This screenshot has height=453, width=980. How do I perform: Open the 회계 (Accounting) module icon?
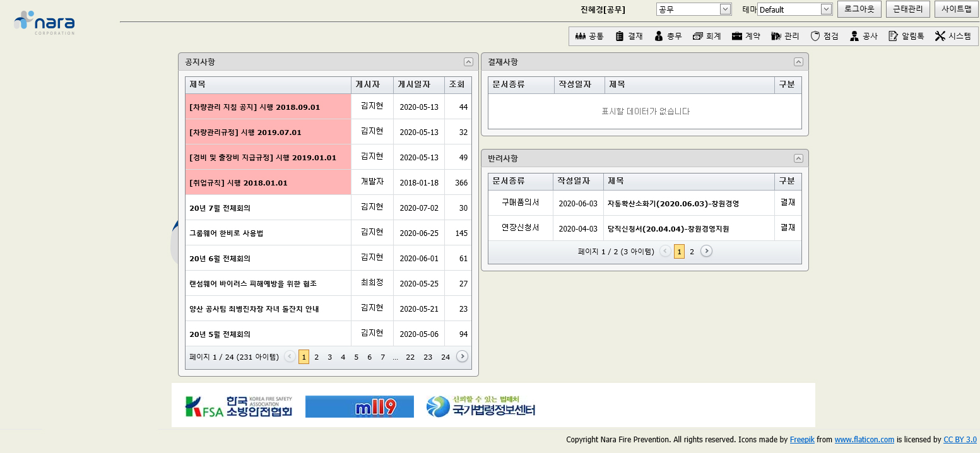[x=707, y=36]
